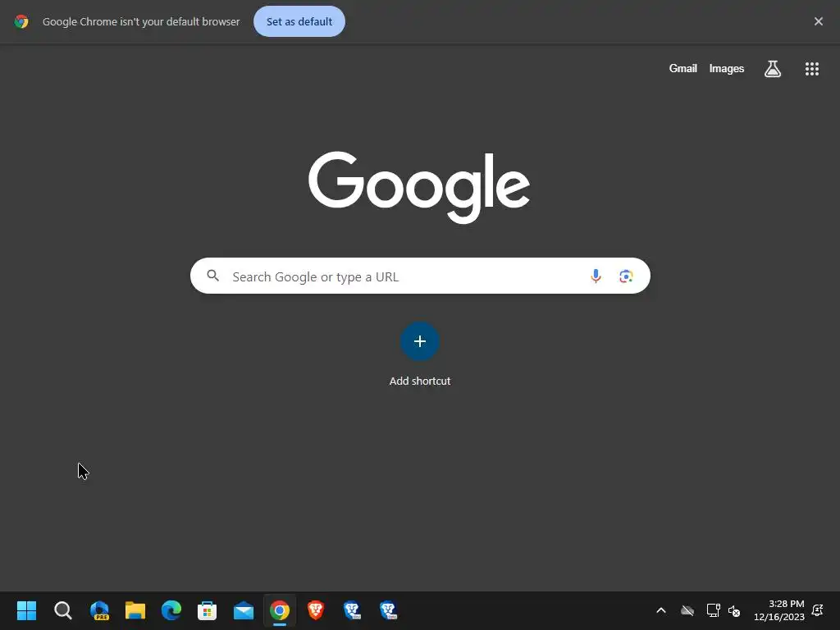Click the magnifier icon in search box
This screenshot has height=630, width=840.
[x=213, y=276]
